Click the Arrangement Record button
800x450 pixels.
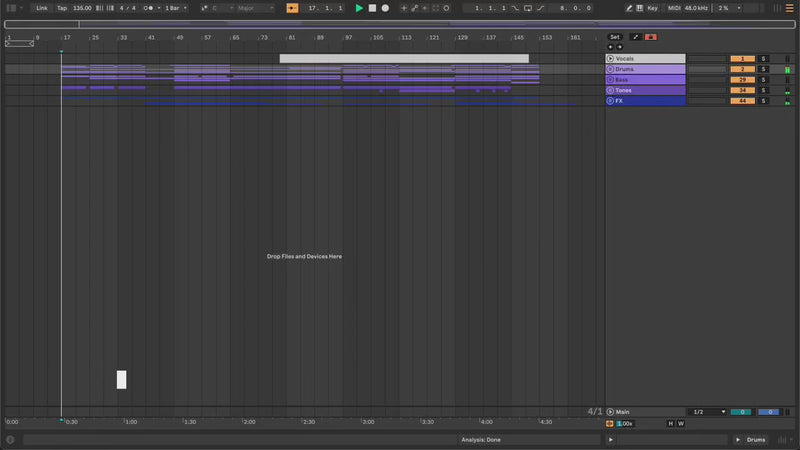click(x=385, y=8)
